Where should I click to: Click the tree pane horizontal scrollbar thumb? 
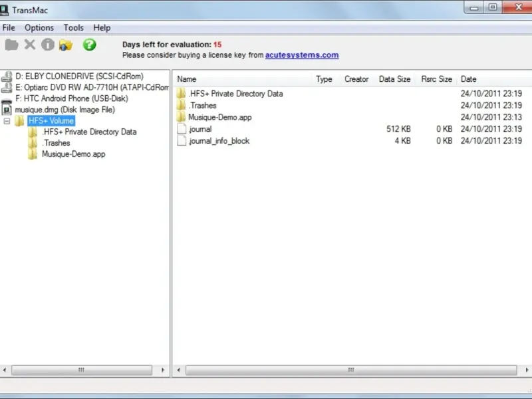(x=81, y=370)
